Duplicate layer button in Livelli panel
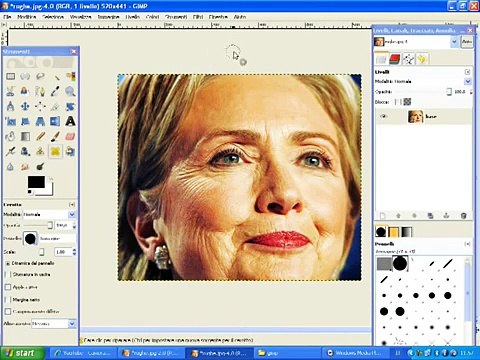The image size is (480, 360). point(430,216)
